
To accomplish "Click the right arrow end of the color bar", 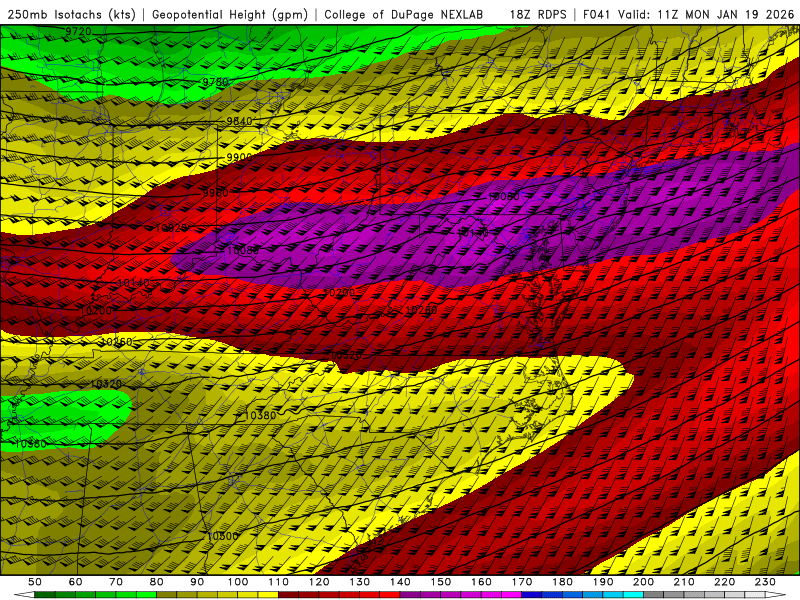I will tap(776, 595).
